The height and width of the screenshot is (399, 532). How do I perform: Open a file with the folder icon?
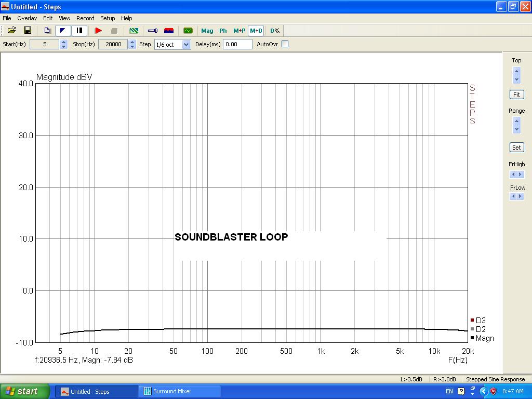point(11,31)
